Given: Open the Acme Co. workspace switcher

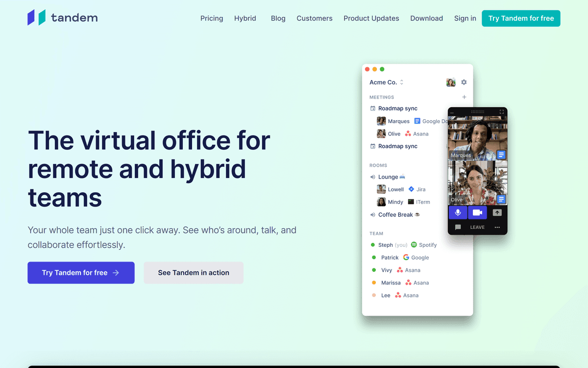Looking at the screenshot, I should point(387,82).
